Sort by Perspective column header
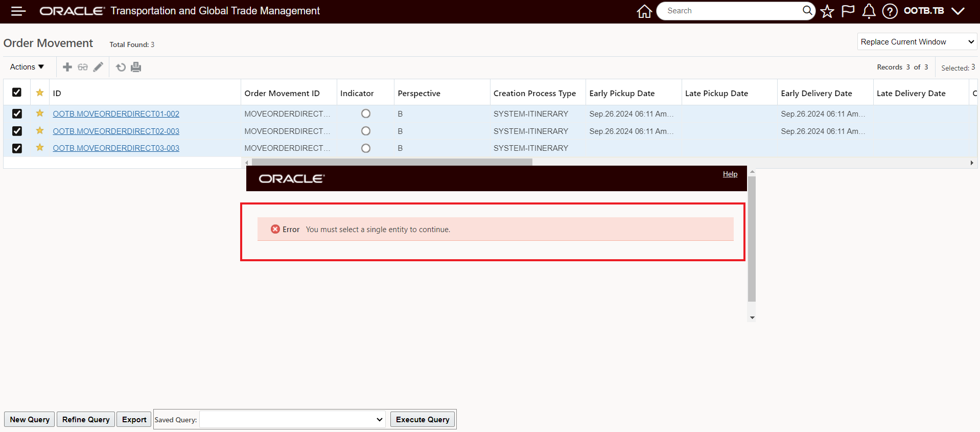 coord(419,93)
